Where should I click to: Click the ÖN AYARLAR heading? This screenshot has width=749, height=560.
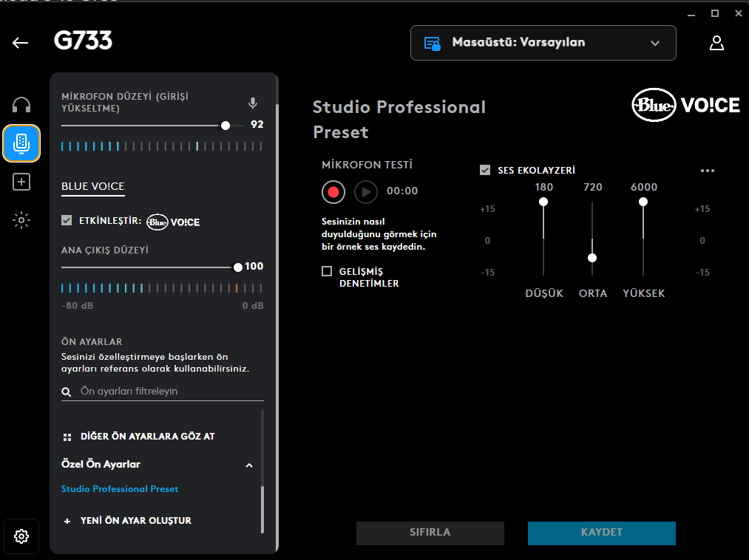92,342
